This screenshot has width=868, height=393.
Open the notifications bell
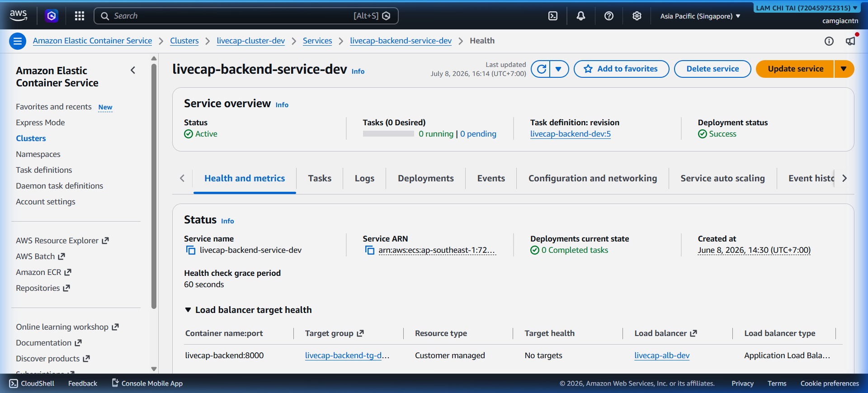point(580,16)
